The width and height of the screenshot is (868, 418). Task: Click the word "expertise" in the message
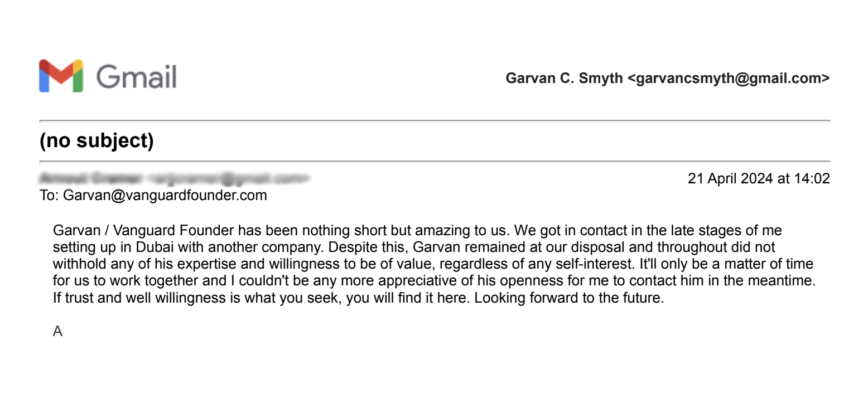click(x=206, y=264)
